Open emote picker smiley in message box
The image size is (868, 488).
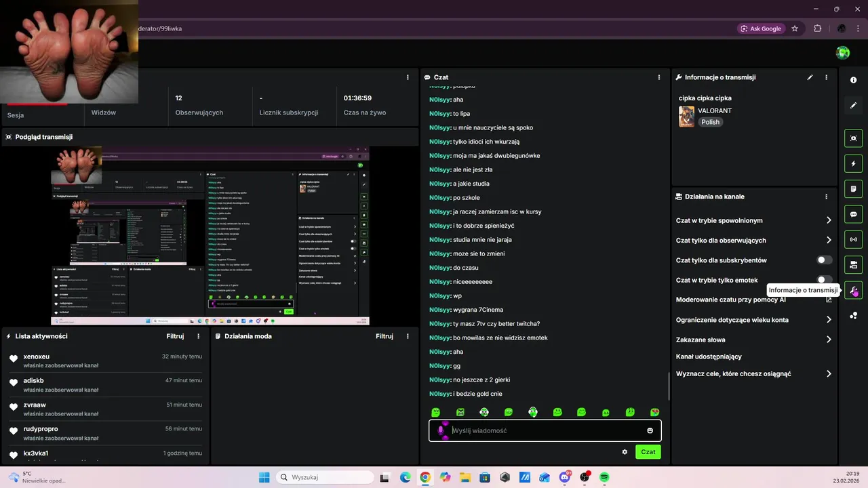tap(650, 430)
